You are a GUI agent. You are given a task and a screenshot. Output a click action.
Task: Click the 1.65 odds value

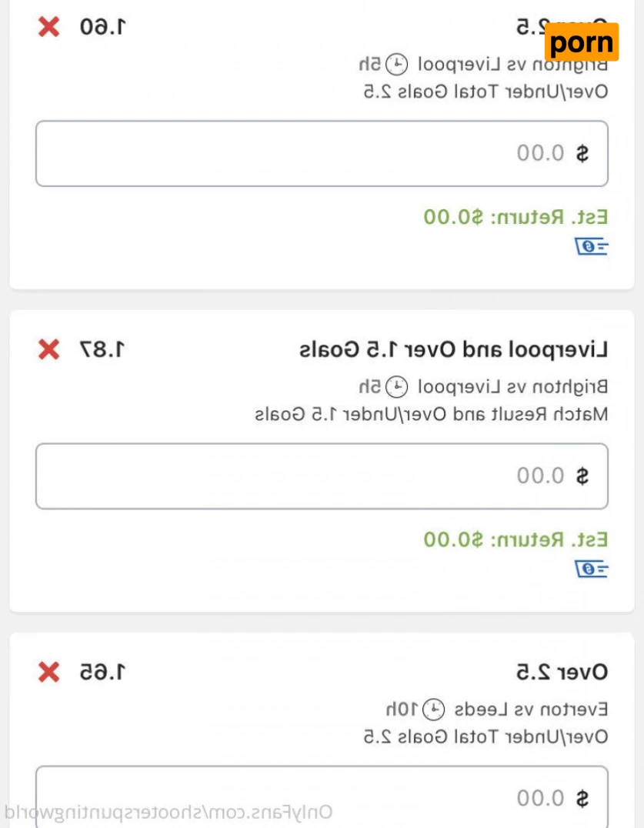[102, 673]
